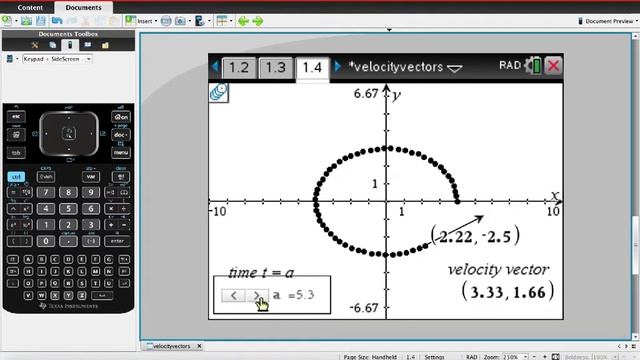Open Page Sorter icon in toolbox
This screenshot has height=360, width=640.
(53, 45)
